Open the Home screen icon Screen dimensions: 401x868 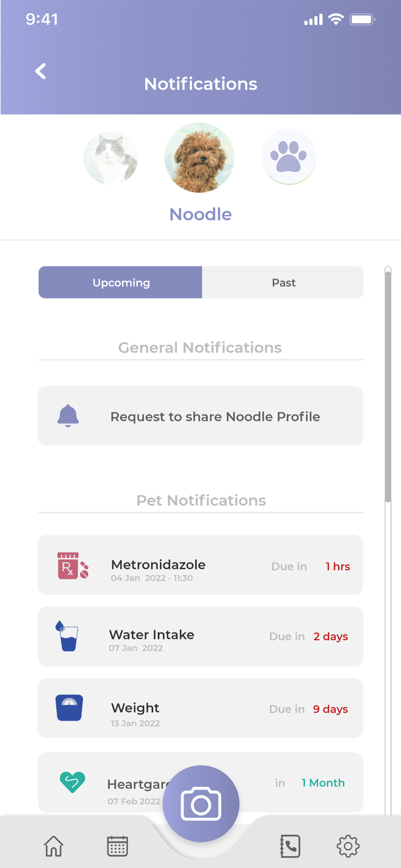53,845
